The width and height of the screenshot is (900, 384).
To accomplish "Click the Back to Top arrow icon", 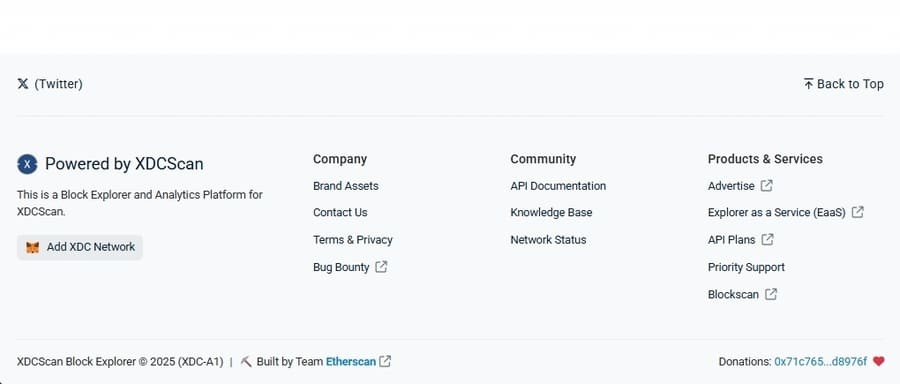I will [808, 84].
